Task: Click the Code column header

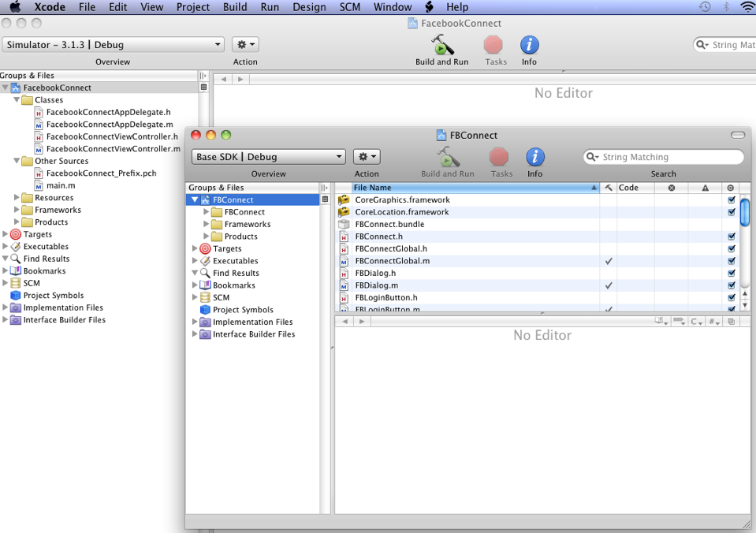Action: (635, 188)
